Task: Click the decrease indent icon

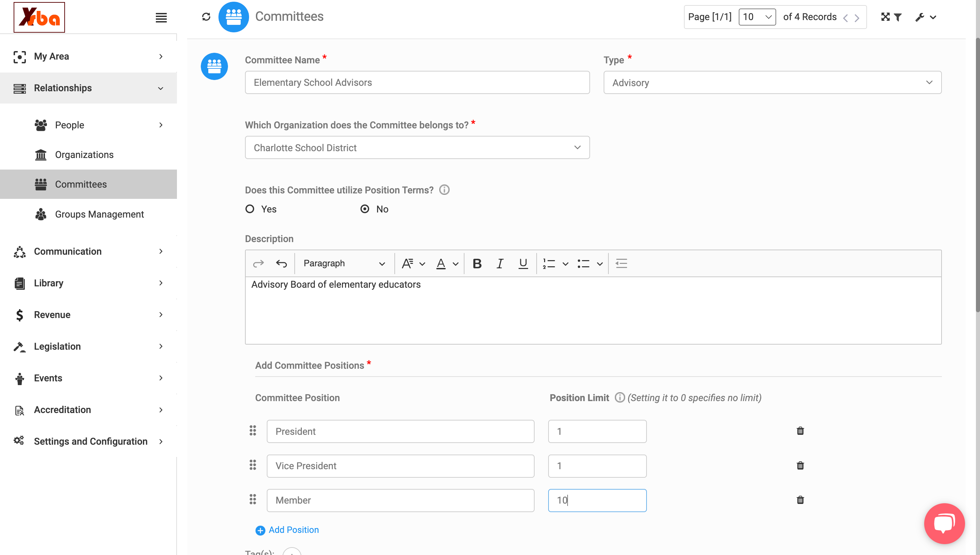Action: (x=621, y=264)
